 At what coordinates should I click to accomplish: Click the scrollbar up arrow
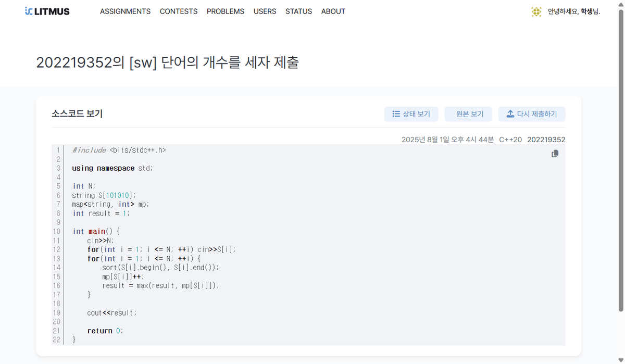tap(621, 4)
